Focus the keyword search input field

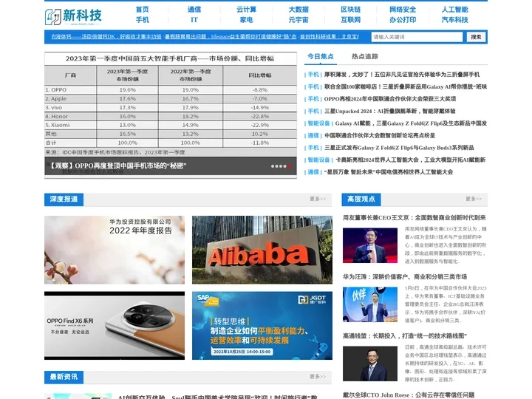tap(417, 37)
